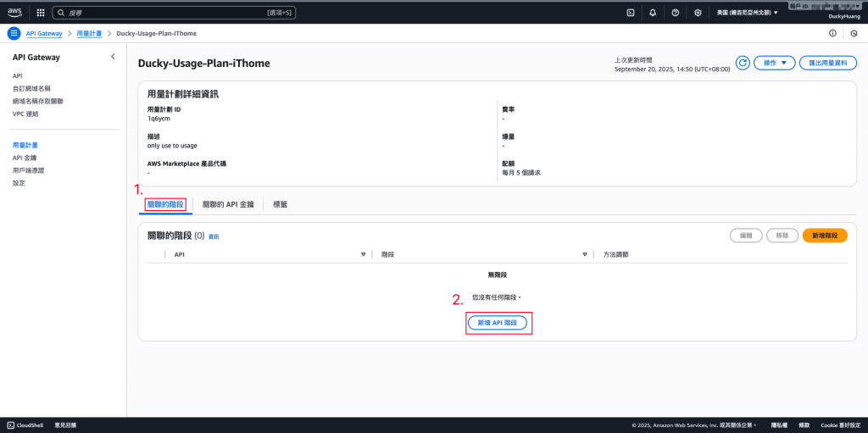Click the search magnifier icon

[60, 12]
